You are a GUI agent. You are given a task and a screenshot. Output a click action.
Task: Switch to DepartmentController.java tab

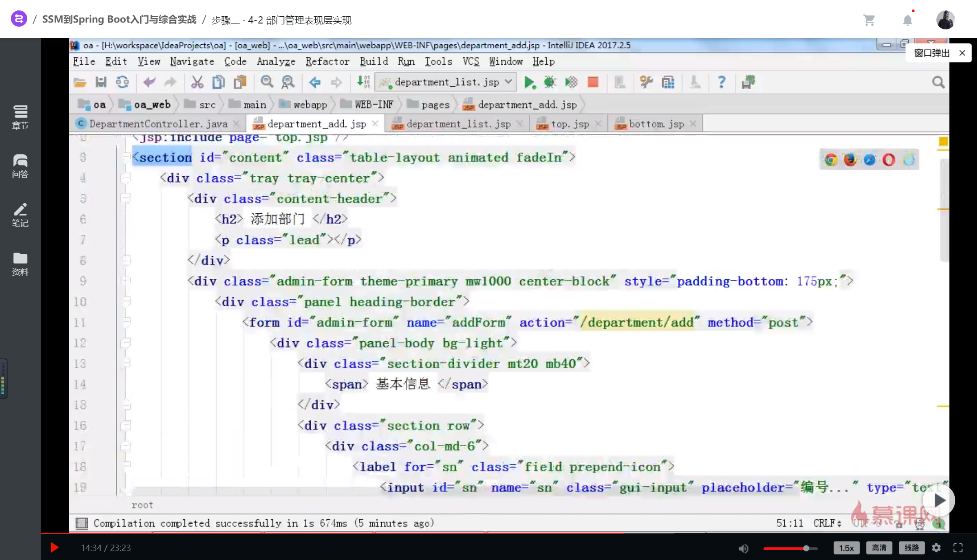point(158,124)
